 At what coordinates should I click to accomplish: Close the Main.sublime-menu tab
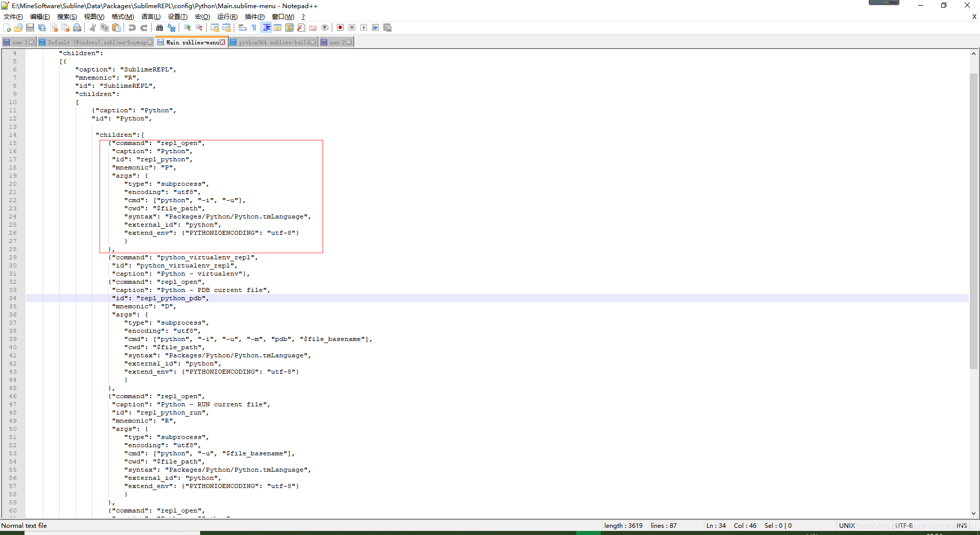click(x=223, y=42)
